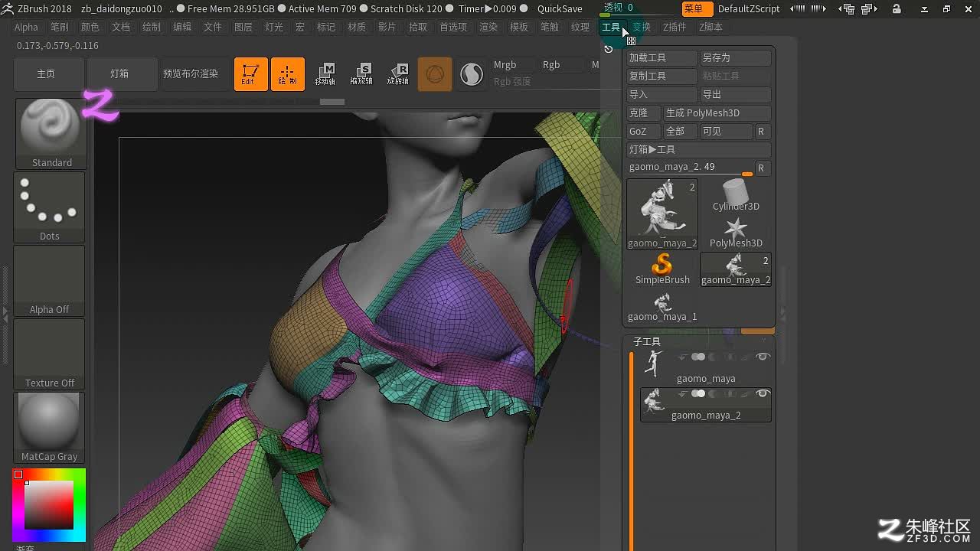The width and height of the screenshot is (980, 551).
Task: Select the SimpleBrush tool
Action: pos(662,269)
